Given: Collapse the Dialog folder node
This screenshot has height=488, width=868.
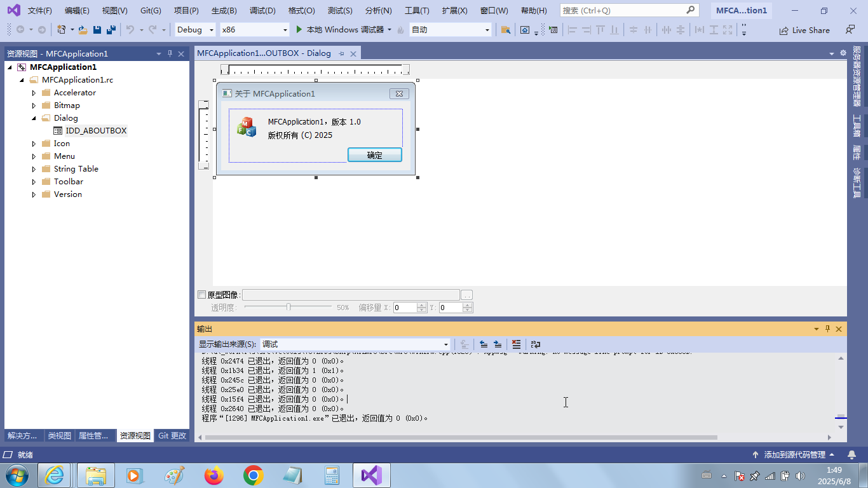Looking at the screenshot, I should pyautogui.click(x=34, y=118).
